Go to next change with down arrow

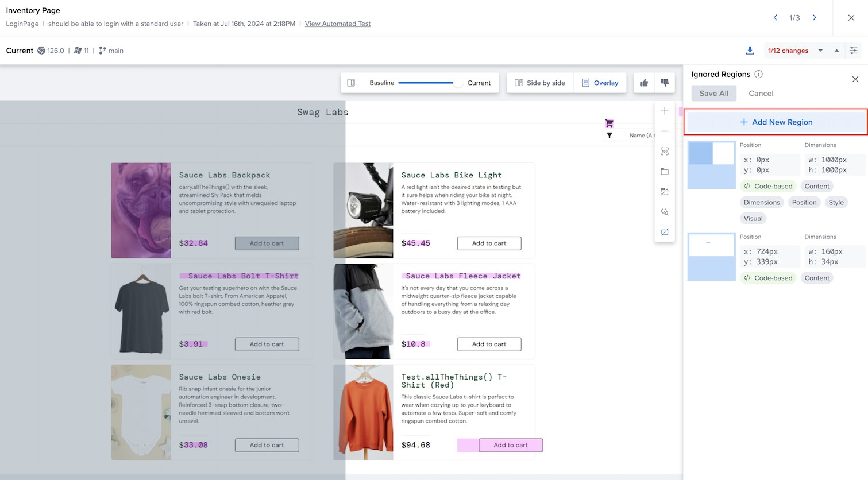pyautogui.click(x=820, y=51)
